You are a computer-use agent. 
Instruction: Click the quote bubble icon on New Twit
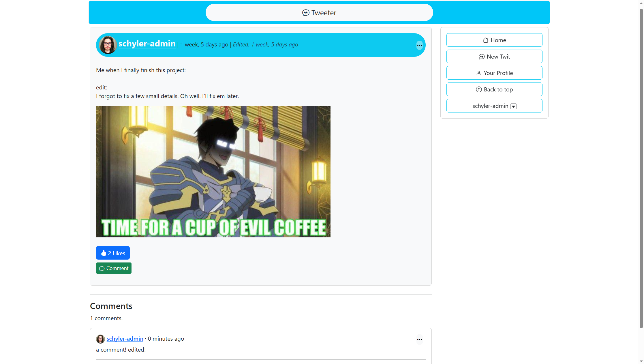click(x=481, y=57)
